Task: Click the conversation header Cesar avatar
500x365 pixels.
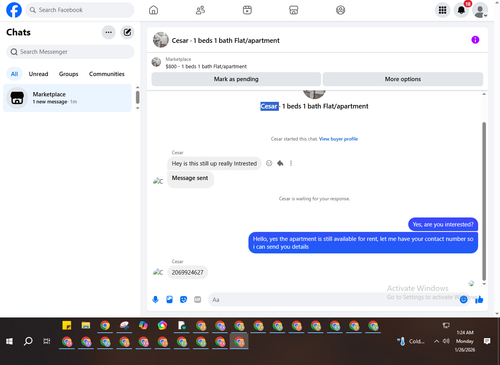Action: (161, 40)
